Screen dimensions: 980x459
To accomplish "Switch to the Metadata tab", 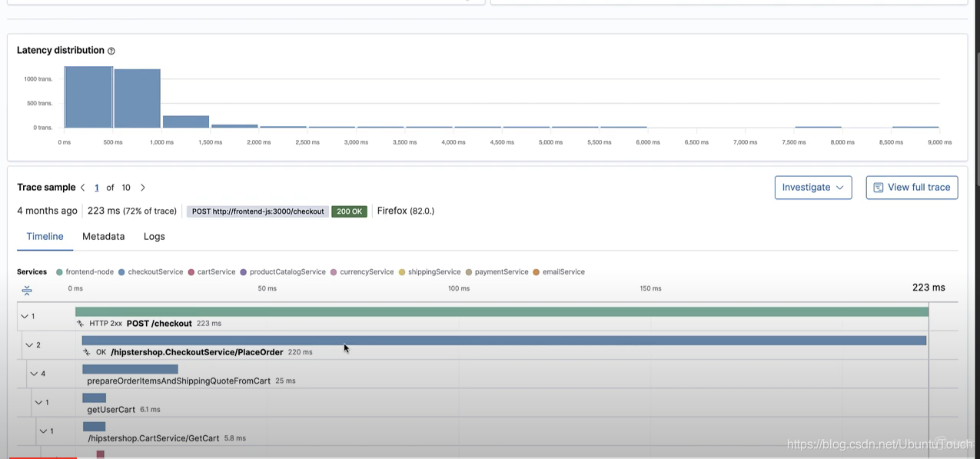I will point(104,237).
